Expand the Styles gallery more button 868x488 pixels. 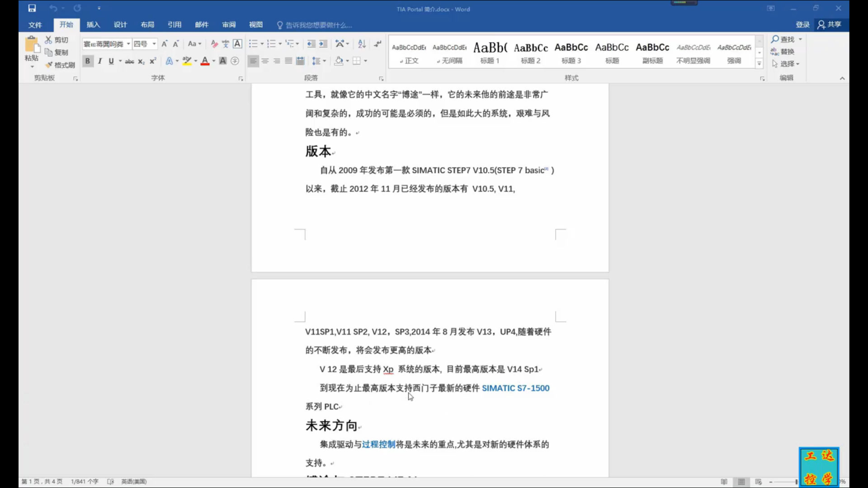click(x=759, y=64)
